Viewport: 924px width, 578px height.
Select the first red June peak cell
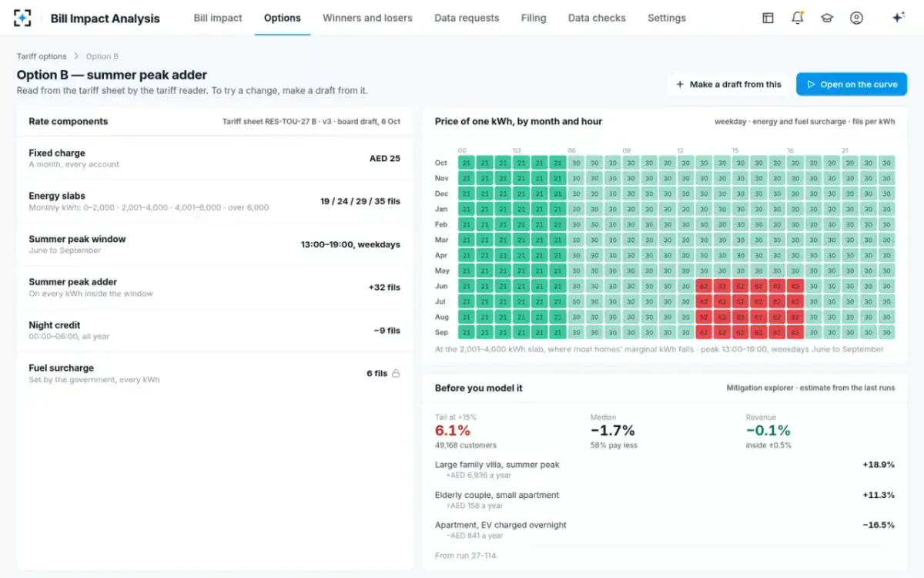tap(704, 286)
